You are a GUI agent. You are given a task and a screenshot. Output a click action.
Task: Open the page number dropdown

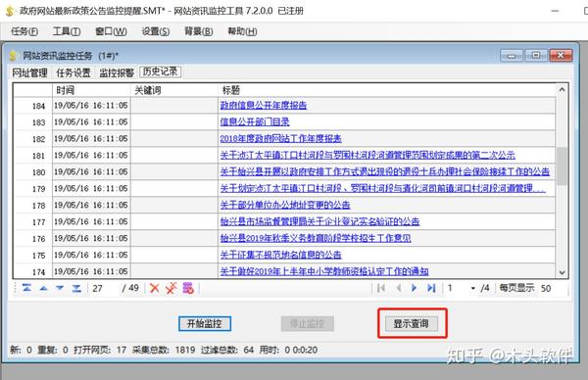473,288
